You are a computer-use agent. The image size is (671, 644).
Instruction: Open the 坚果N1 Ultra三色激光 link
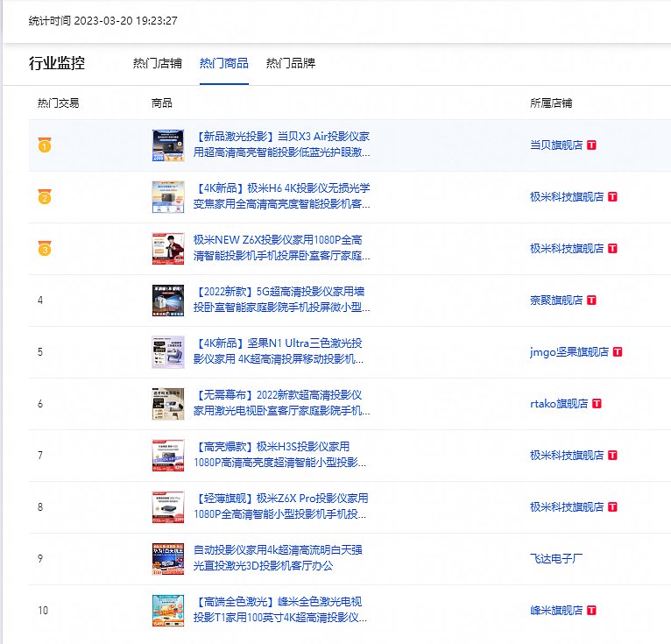coord(279,351)
